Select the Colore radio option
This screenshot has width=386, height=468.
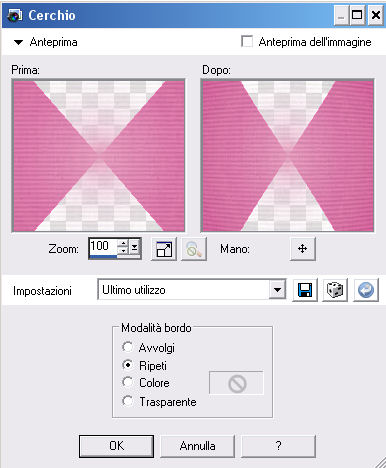(x=128, y=382)
